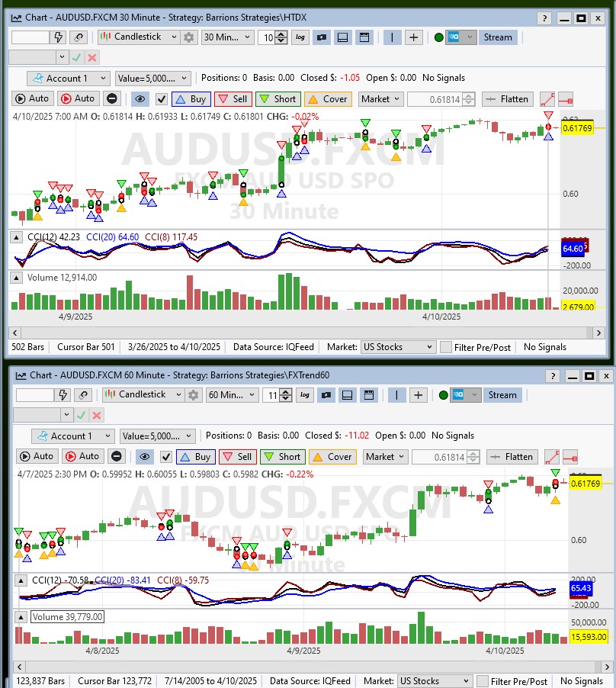The width and height of the screenshot is (616, 688).
Task: Open US Stocks market dropdown in 60 Minute chart
Action: [435, 681]
